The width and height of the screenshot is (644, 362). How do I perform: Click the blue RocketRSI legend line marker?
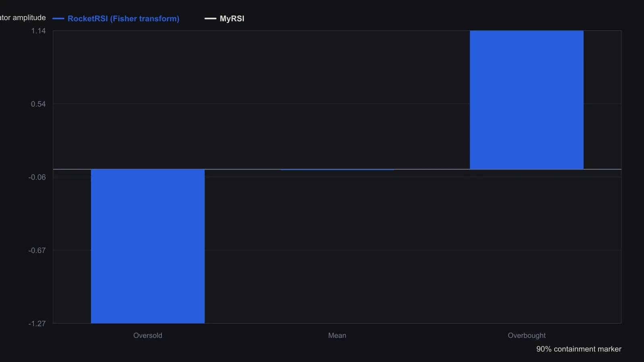(x=58, y=19)
